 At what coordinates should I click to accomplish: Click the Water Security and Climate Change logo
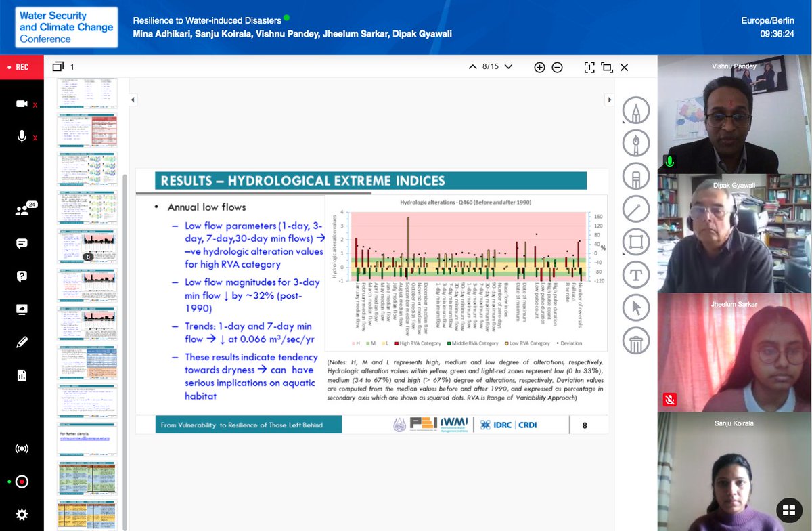tap(66, 28)
